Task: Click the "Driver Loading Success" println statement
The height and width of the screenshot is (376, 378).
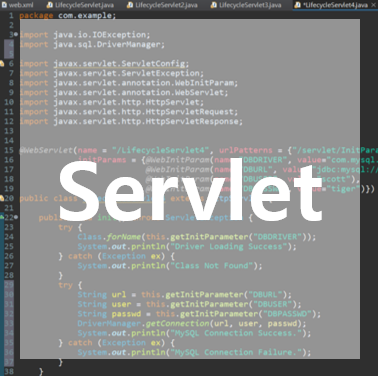Action: pyautogui.click(x=187, y=247)
